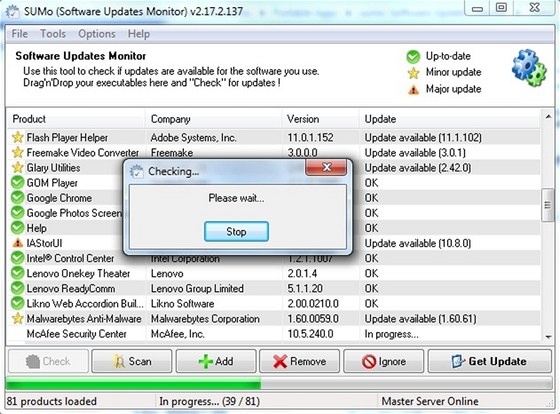Screen dimensions: 560x414
Task: Open the Options menu
Action: coord(97,34)
